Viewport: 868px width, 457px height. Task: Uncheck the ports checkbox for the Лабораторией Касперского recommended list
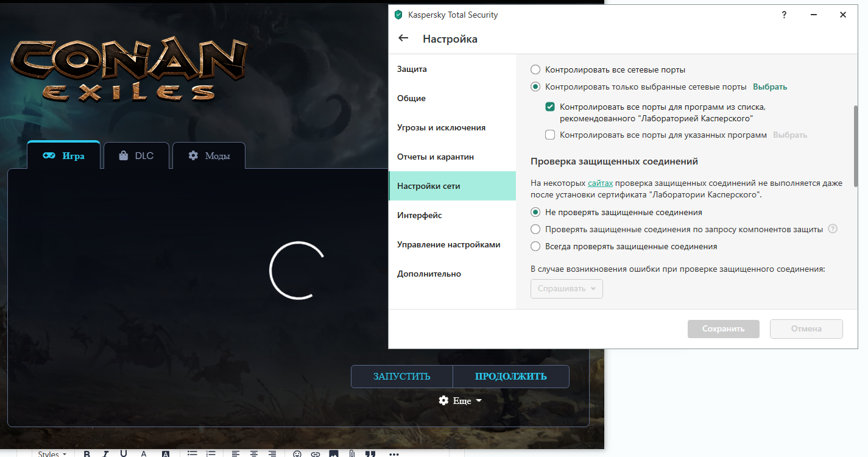click(550, 107)
